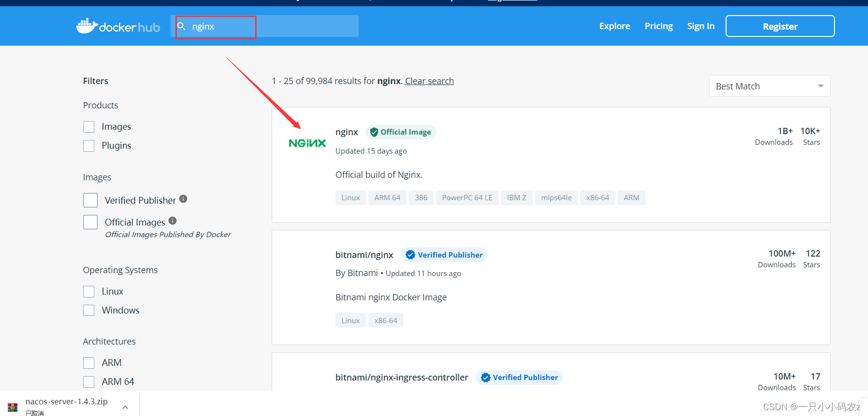Viewport: 868px width, 416px height.
Task: Click 'Updated 15 days ago' text
Action: tap(371, 151)
